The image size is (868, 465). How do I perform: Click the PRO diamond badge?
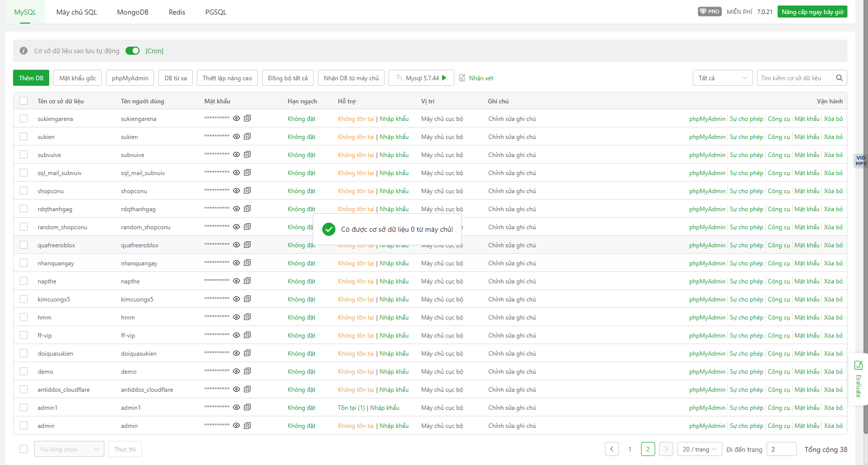[x=709, y=12]
